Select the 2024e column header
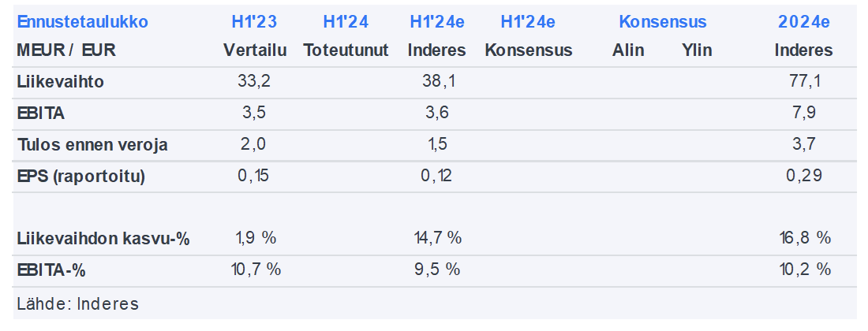The height and width of the screenshot is (331, 868). point(803,21)
